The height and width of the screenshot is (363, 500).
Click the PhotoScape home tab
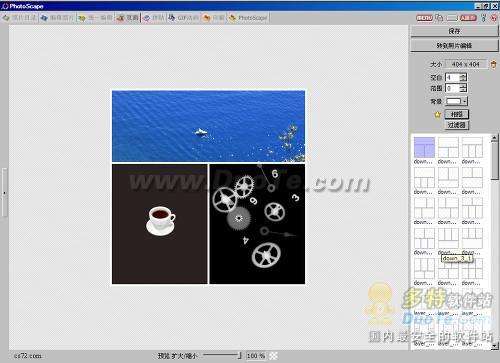click(248, 18)
